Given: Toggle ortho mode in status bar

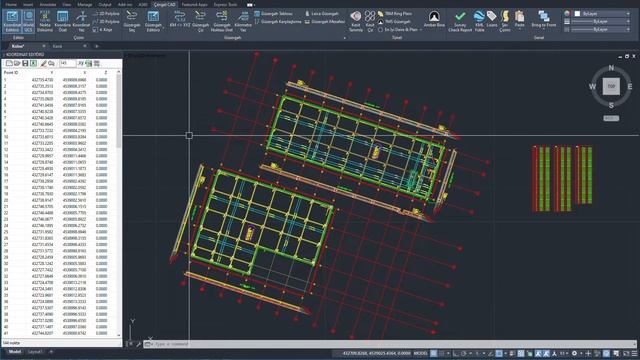Looking at the screenshot, I should pyautogui.click(x=456, y=353).
